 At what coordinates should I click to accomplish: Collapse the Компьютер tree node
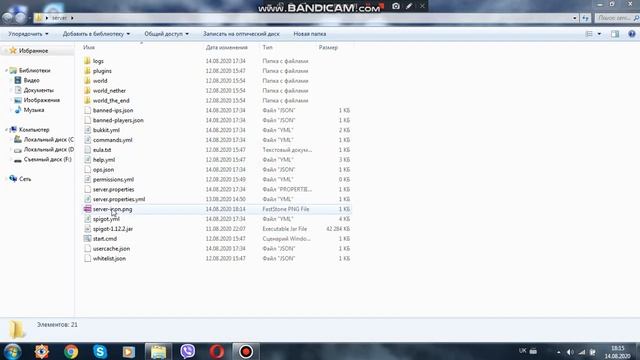[x=7, y=130]
